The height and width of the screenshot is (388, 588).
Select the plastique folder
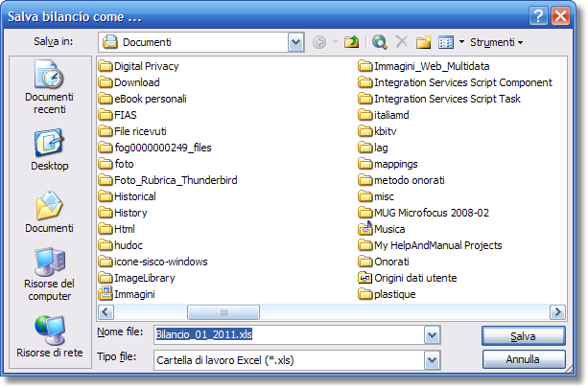click(x=387, y=294)
